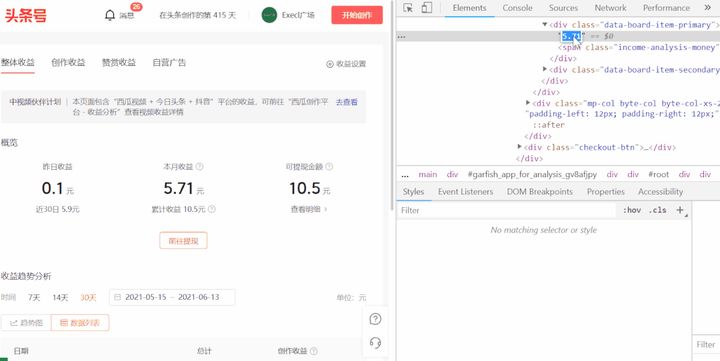Expand the checkout-btn div node
This screenshot has width=720, height=361.
519,147
